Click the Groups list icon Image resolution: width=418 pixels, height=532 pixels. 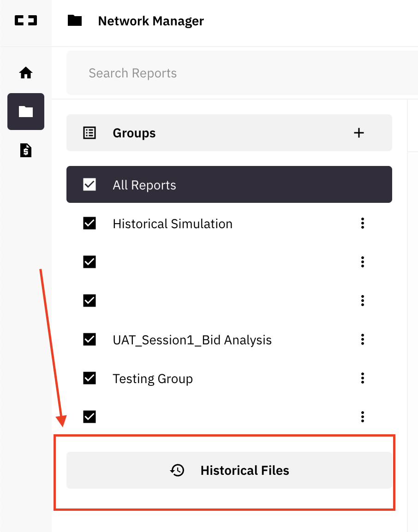pos(90,133)
